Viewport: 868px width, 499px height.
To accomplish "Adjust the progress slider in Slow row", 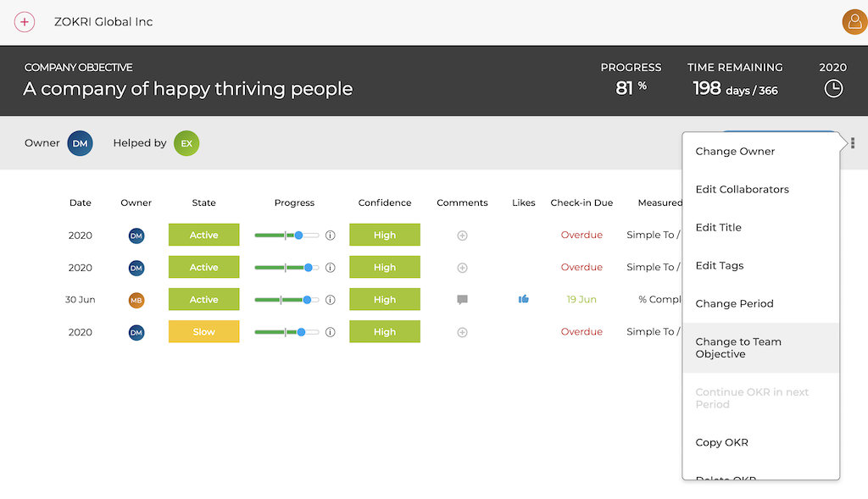I will pyautogui.click(x=301, y=332).
